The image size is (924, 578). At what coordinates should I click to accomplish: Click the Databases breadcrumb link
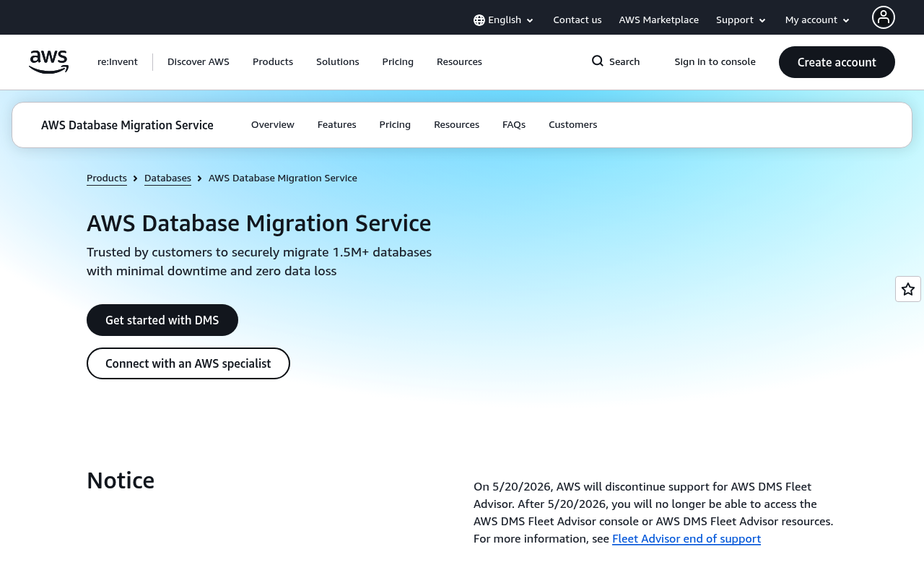[x=167, y=178]
